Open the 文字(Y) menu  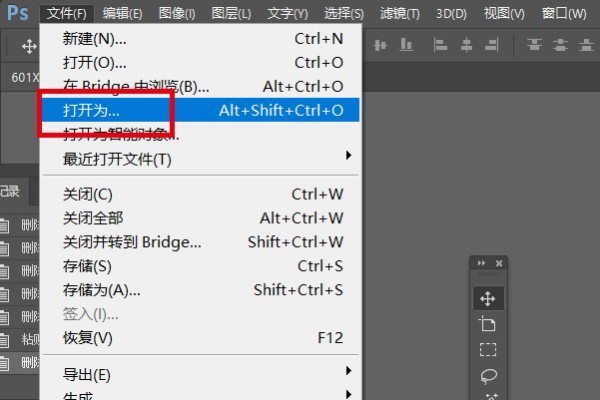pyautogui.click(x=287, y=14)
